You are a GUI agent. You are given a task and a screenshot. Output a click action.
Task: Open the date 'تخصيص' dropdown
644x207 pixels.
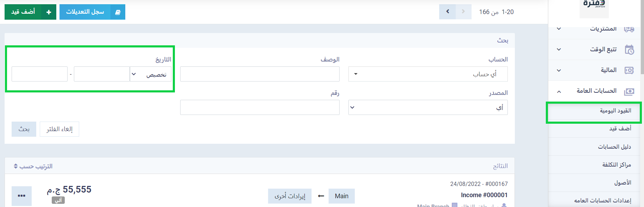coord(151,74)
